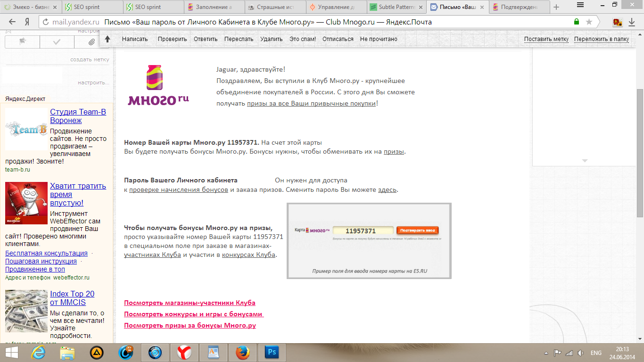
Task: Click 'Удалить' to delete message
Action: pyautogui.click(x=272, y=39)
